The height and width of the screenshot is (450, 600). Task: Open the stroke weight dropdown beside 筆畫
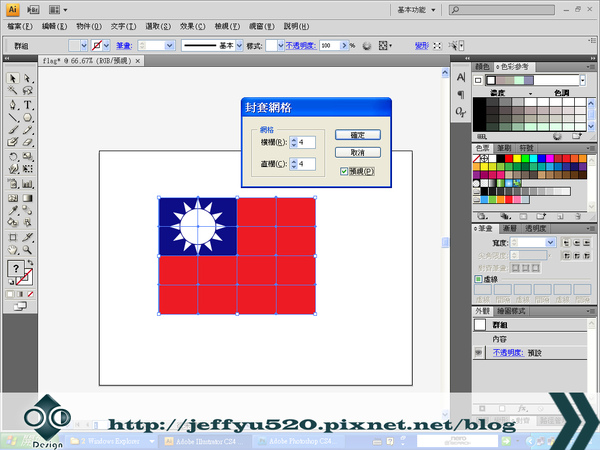click(x=170, y=46)
